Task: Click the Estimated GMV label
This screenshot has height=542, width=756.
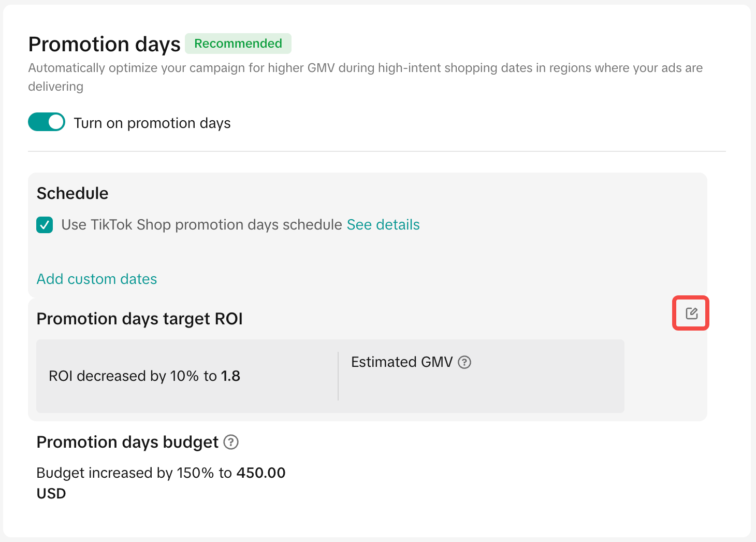Action: click(x=402, y=362)
